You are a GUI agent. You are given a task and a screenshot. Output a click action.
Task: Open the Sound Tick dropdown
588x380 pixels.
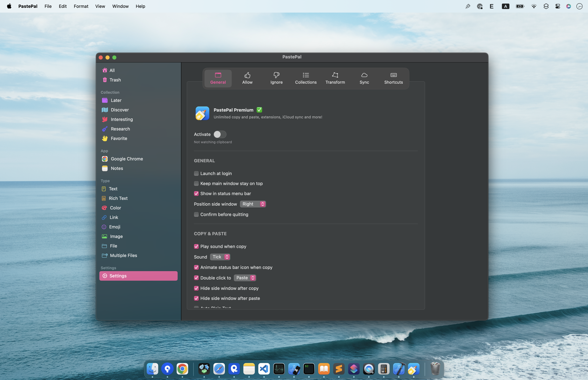pyautogui.click(x=220, y=257)
